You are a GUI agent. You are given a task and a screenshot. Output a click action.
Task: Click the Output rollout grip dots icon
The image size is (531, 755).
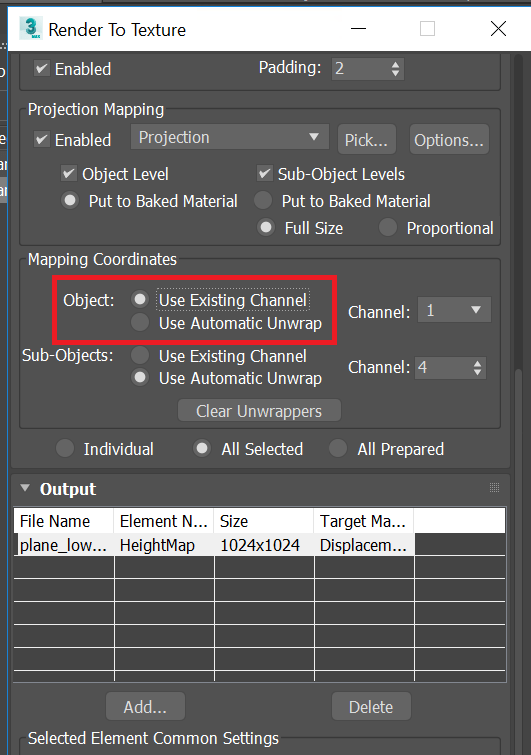(494, 488)
